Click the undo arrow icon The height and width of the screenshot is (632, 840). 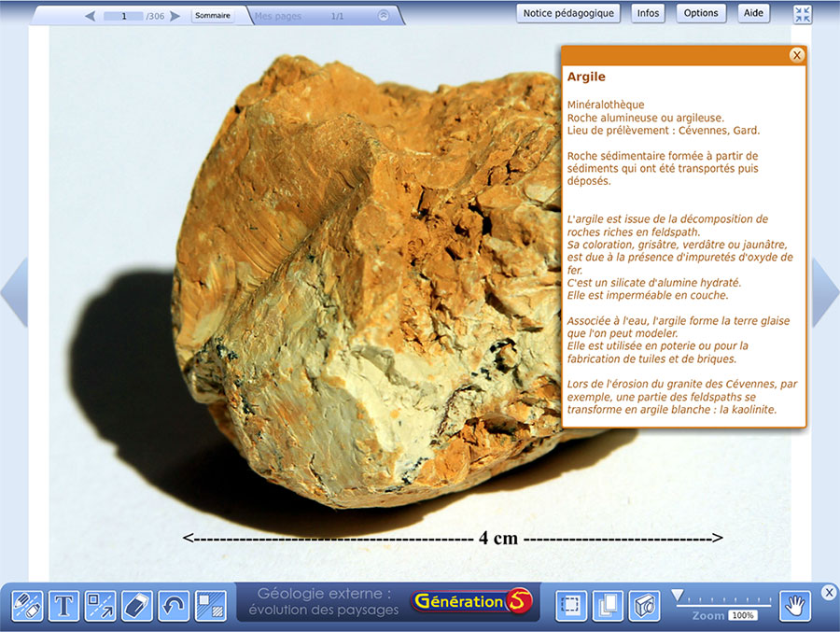point(174,606)
